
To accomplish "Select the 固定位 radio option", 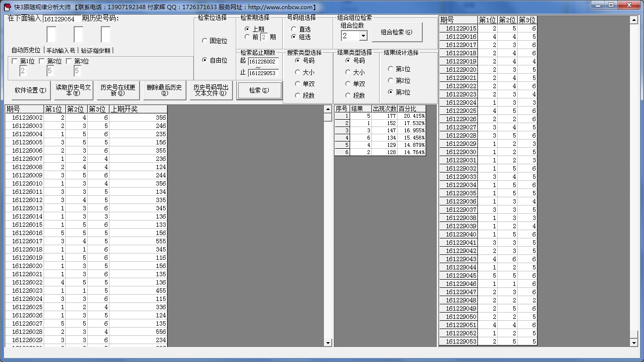I will pos(205,41).
